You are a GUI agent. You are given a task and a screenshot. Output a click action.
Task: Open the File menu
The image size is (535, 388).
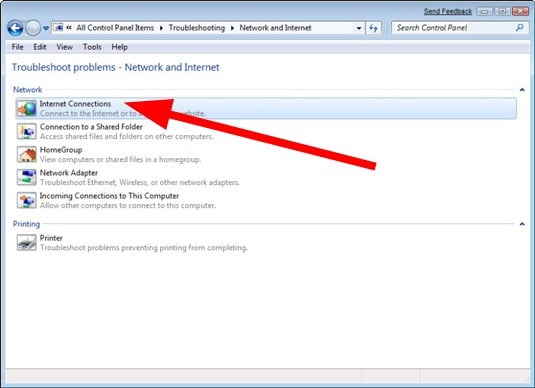(x=17, y=47)
